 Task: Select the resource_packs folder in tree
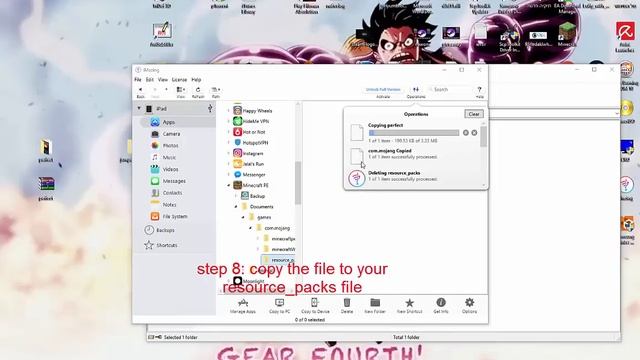[279, 260]
